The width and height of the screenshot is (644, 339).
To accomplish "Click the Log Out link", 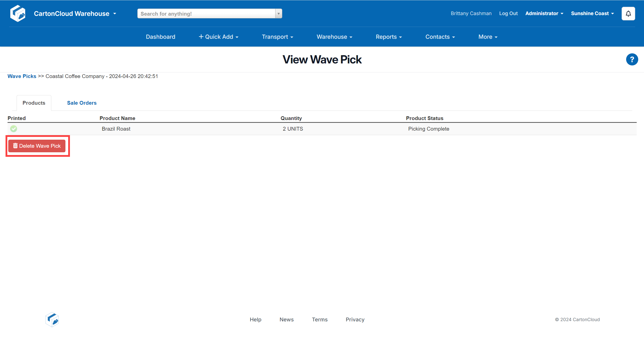I will tap(508, 14).
